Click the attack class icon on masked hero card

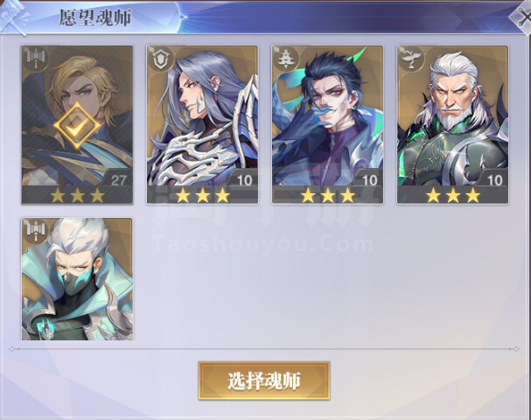[35, 232]
